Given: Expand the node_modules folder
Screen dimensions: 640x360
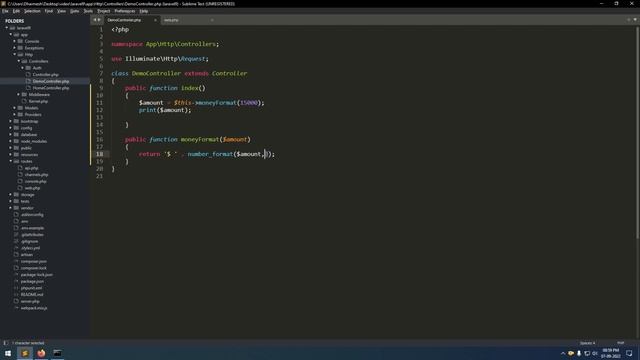Looking at the screenshot, I should point(11,141).
